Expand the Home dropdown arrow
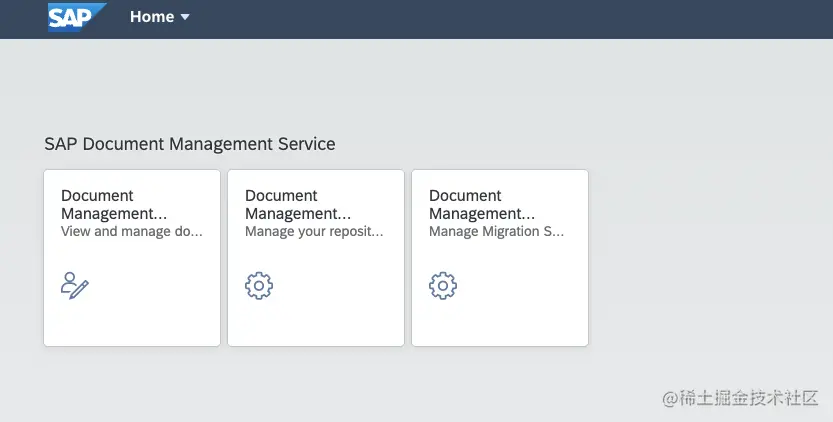Viewport: 833px width, 422px height. pyautogui.click(x=185, y=17)
